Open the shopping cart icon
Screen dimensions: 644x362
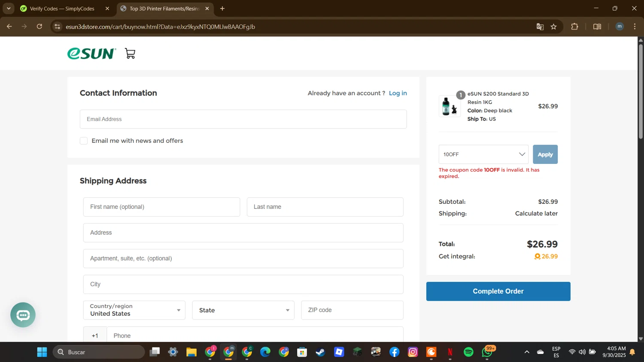pyautogui.click(x=130, y=54)
